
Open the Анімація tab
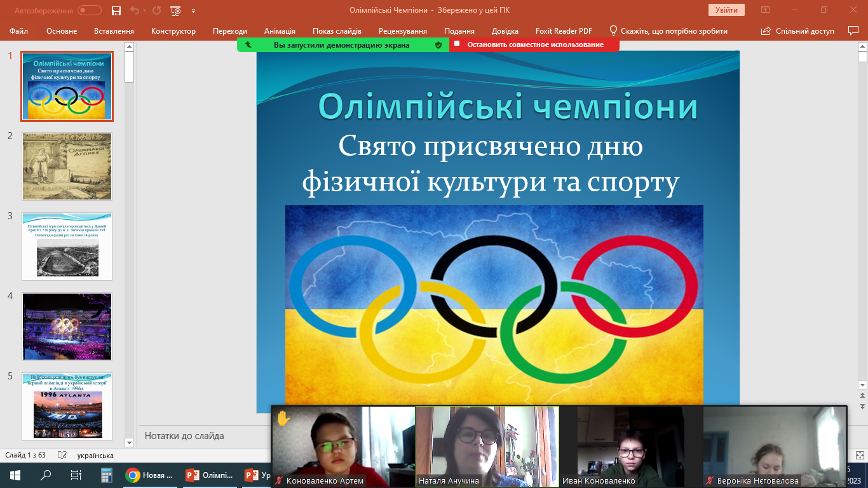[x=280, y=30]
